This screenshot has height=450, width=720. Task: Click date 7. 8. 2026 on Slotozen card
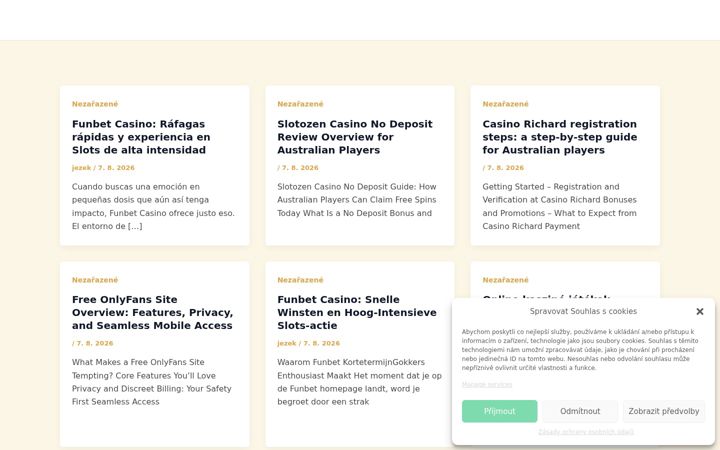click(x=300, y=168)
